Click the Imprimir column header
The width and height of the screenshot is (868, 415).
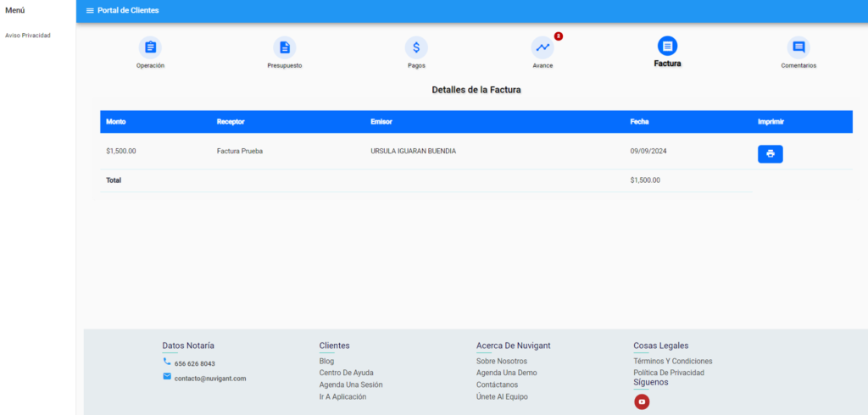tap(771, 122)
